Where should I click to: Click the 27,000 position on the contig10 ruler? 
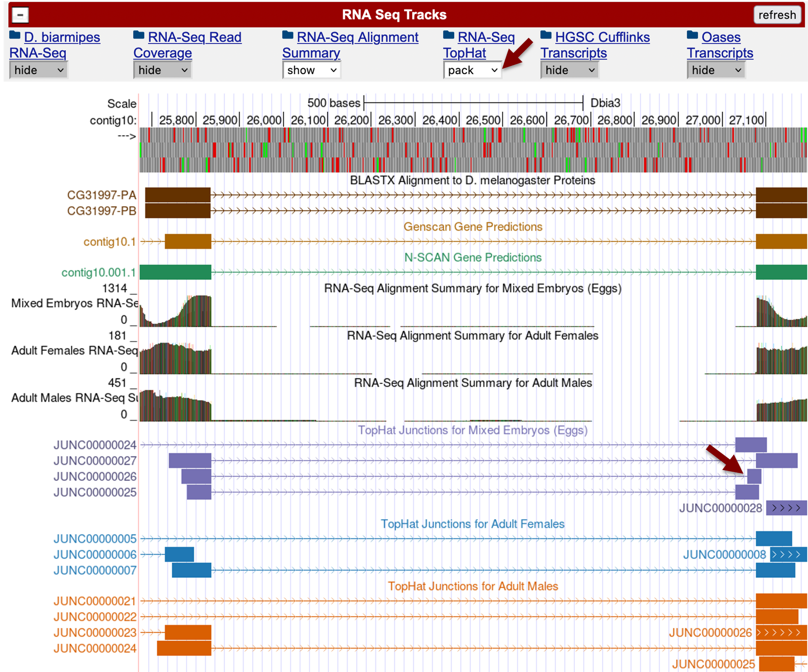703,120
